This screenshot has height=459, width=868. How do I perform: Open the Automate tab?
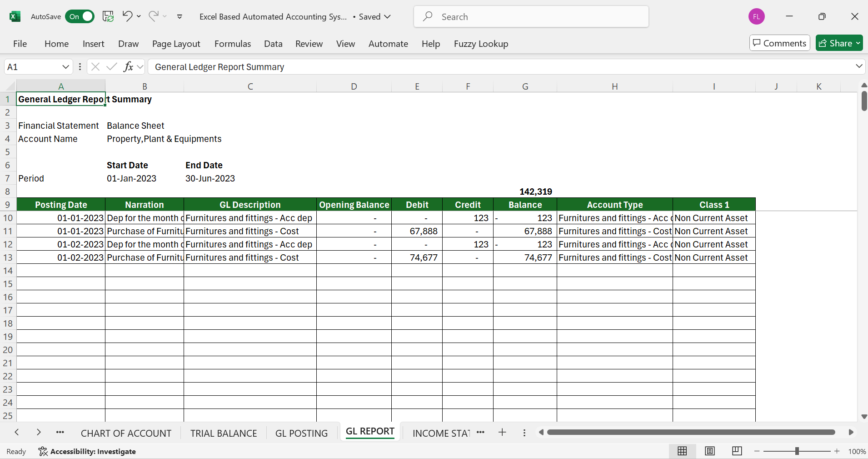388,44
